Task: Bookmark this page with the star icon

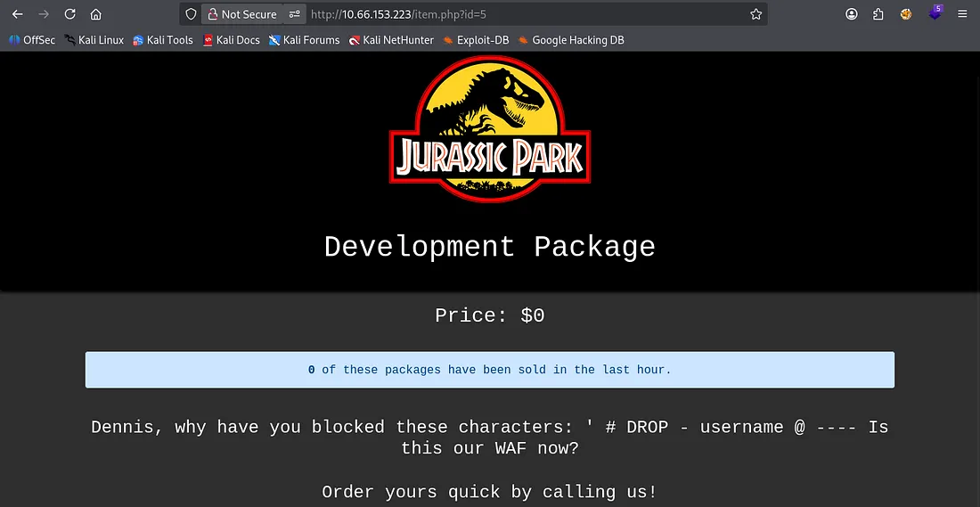Action: 755,14
